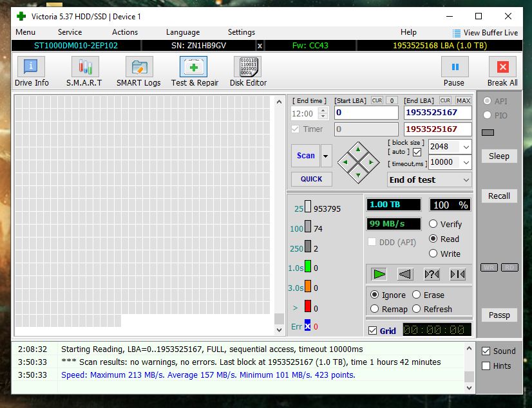Click the random seek test button

[x=432, y=274]
